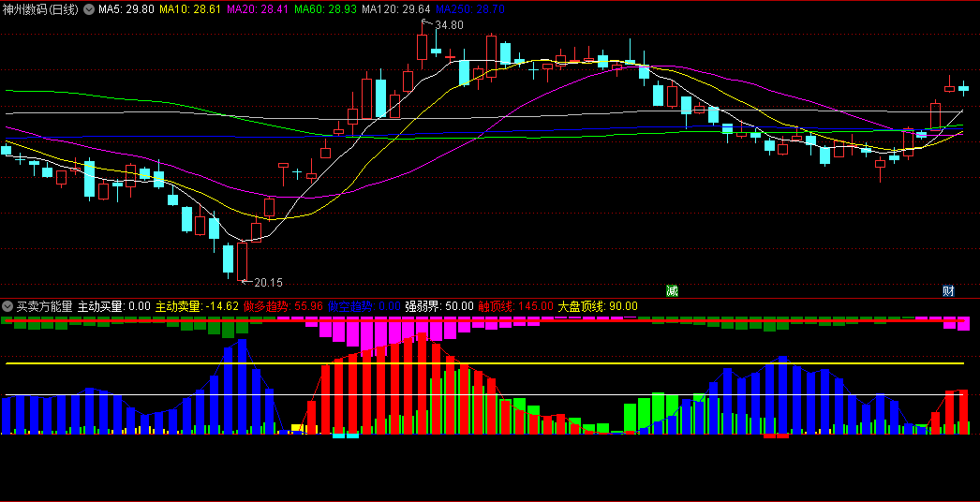Screen dimensions: 980x502
Task: Select the MA20: 28.41 label
Action: 258,9
